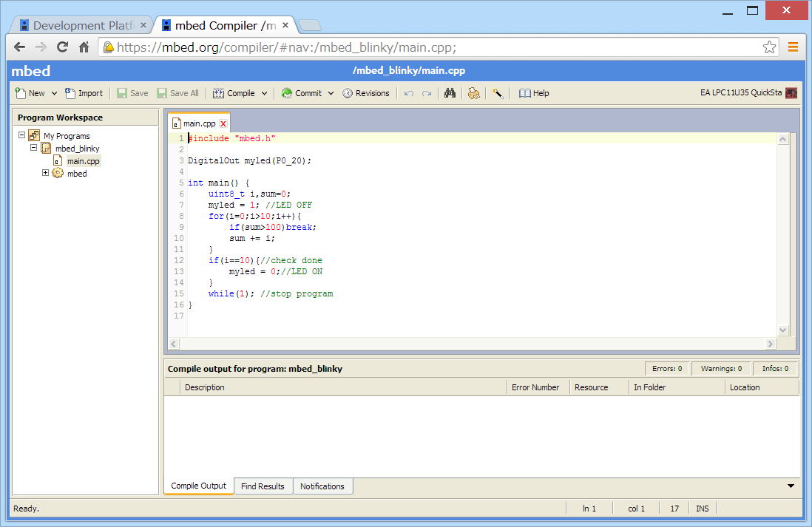This screenshot has width=812, height=527.
Task: Click editor scroll down arrow
Action: coord(783,330)
